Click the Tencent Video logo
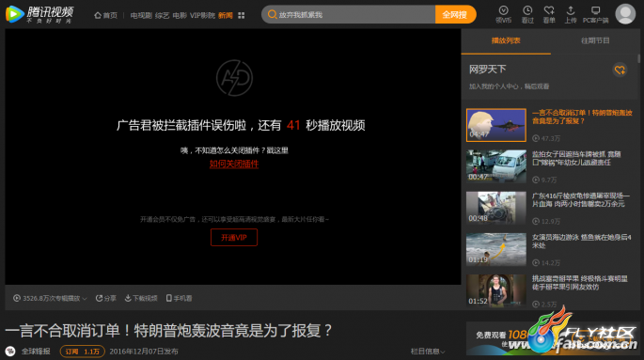 [39, 14]
